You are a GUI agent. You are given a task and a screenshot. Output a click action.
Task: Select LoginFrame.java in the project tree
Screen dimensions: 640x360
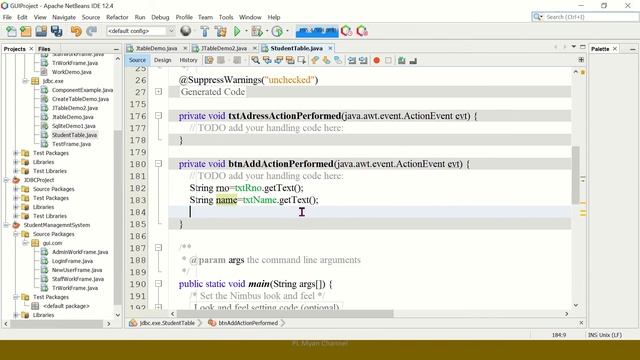point(72,261)
